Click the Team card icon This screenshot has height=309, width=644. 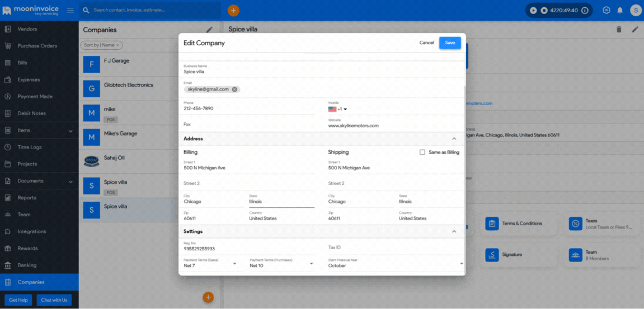click(575, 255)
